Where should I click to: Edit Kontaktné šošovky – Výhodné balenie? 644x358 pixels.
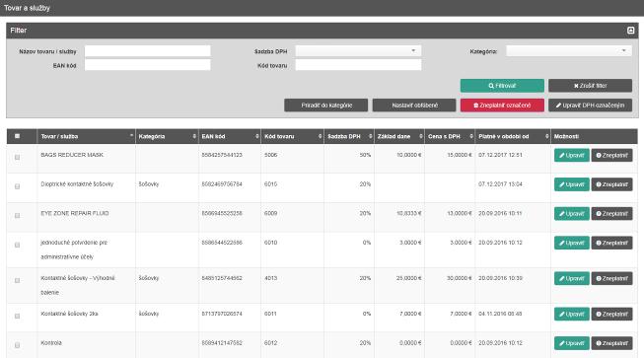(x=572, y=278)
